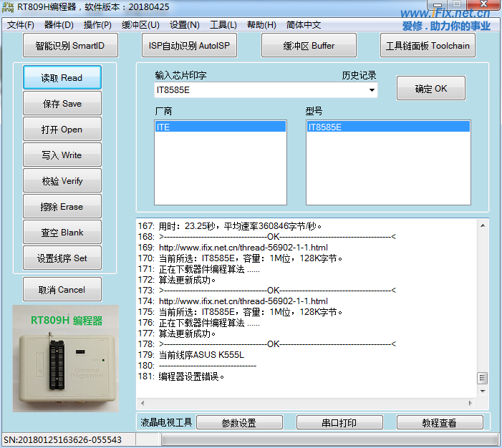Open the 操作(P) menu
Image resolution: width=502 pixels, height=448 pixels.
click(x=97, y=25)
